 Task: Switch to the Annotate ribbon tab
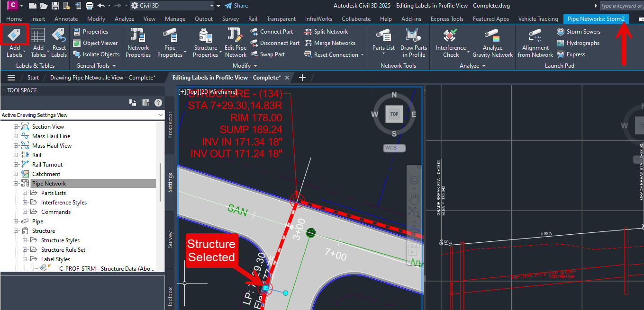[66, 19]
